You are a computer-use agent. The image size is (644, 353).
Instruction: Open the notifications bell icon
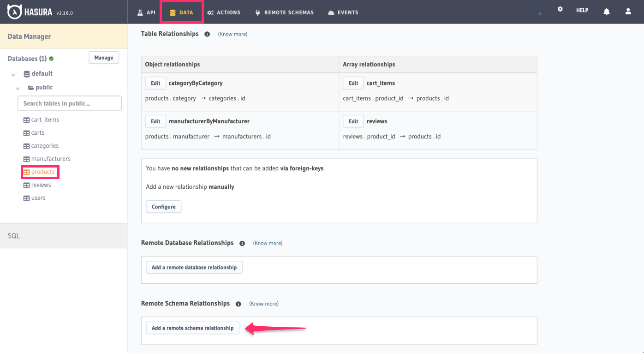(606, 11)
